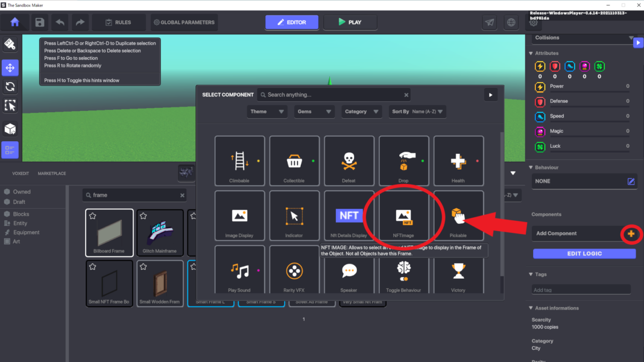Favorite the Small Wooden Frame with star
Viewport: 644px width, 362px height.
pyautogui.click(x=143, y=267)
